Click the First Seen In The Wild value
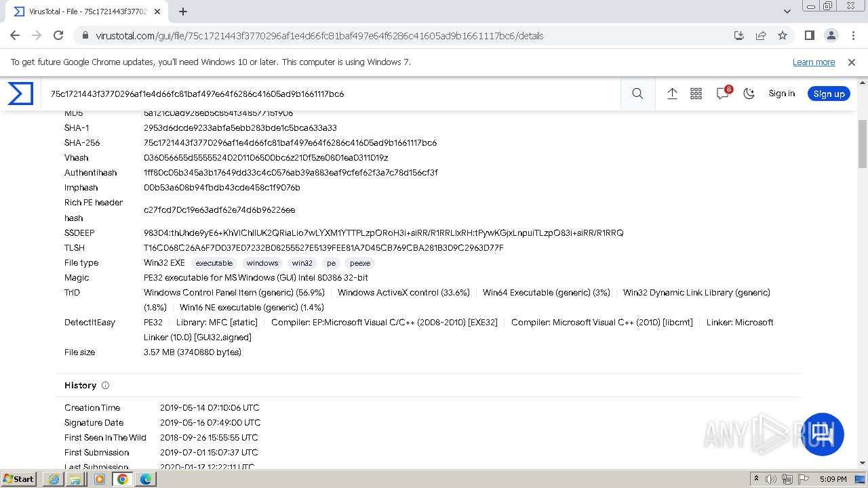Screen dimensions: 868x488 tap(209, 438)
